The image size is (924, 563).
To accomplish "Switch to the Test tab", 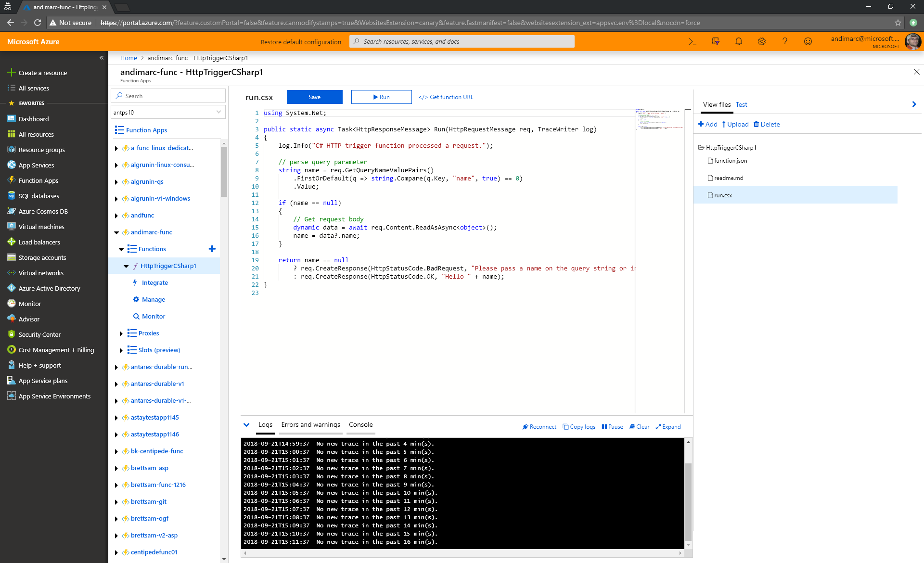I will (741, 104).
